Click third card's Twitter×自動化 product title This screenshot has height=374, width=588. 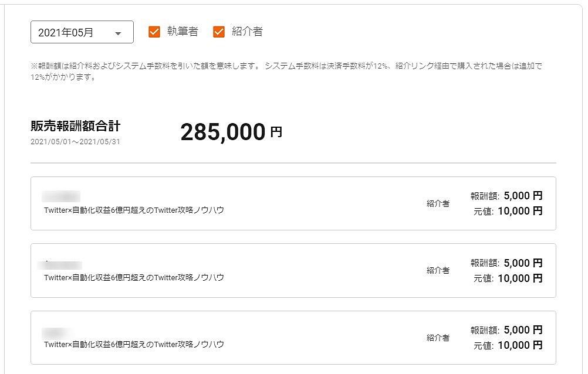(x=134, y=344)
